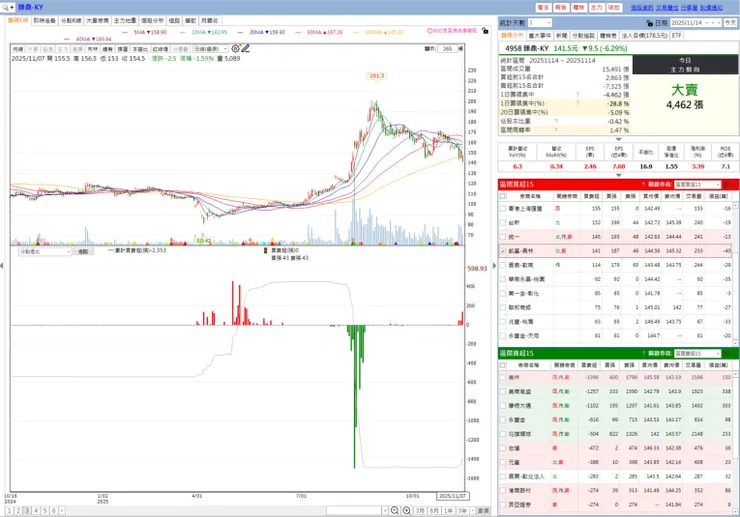Screen dimensions: 740x517
Task: Uncheck the checked broker row with 141 net
Action: coord(503,251)
